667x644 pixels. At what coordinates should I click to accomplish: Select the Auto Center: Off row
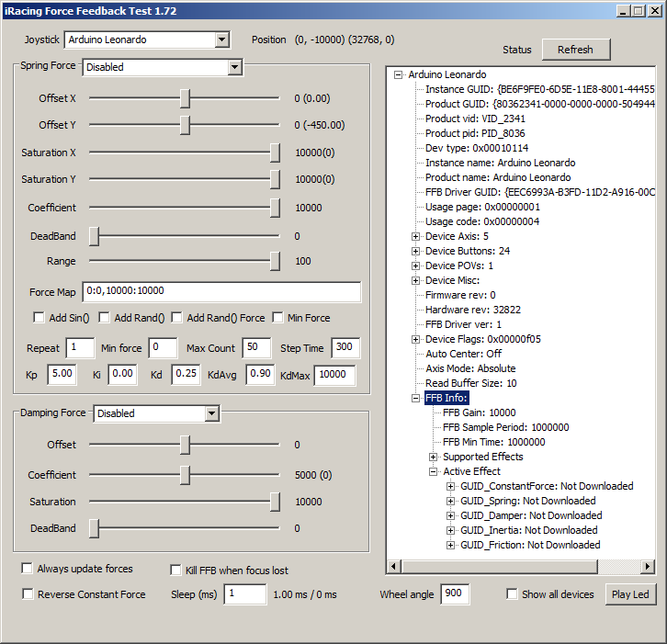click(x=464, y=354)
